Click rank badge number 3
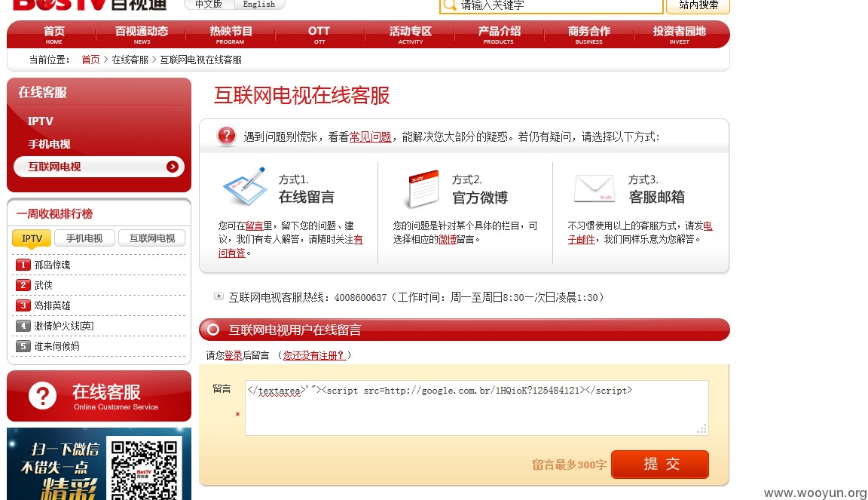The height and width of the screenshot is (500, 868). [23, 305]
